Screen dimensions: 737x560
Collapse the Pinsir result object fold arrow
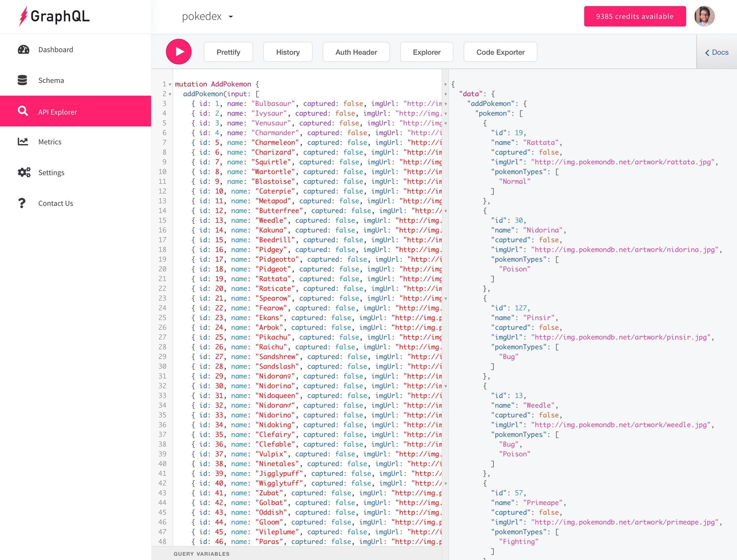[446, 299]
